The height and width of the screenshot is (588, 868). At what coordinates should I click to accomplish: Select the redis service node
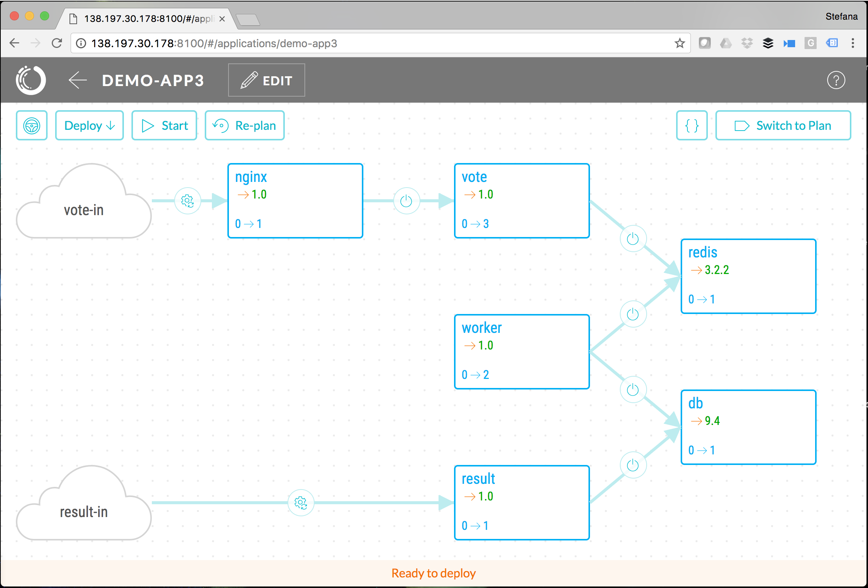pos(748,276)
